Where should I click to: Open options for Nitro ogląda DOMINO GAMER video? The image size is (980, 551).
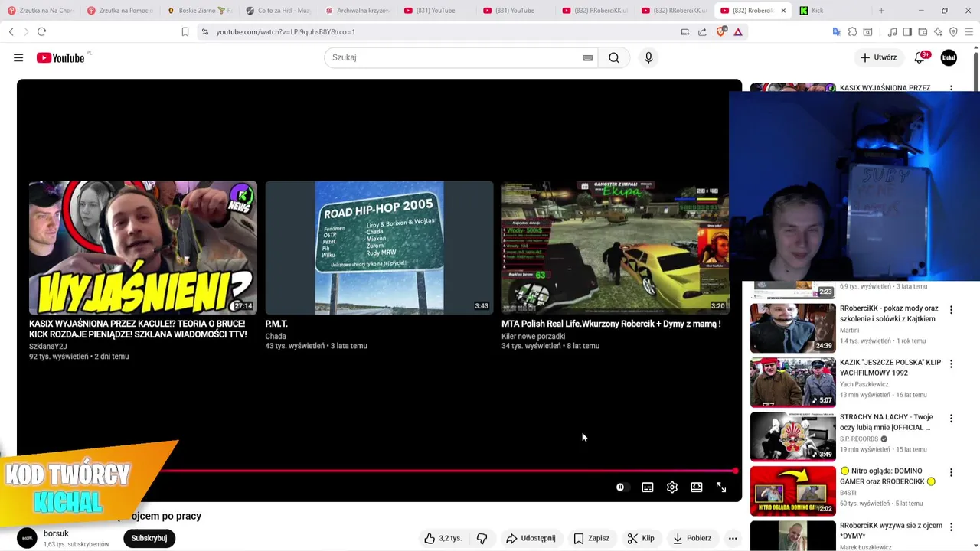[x=951, y=473]
